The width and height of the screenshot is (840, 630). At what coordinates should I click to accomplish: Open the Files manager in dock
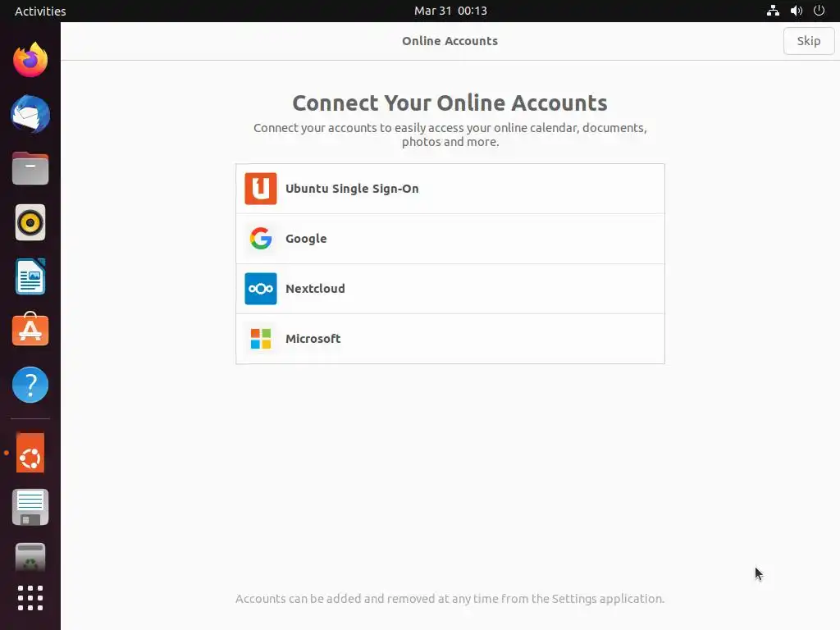30,169
